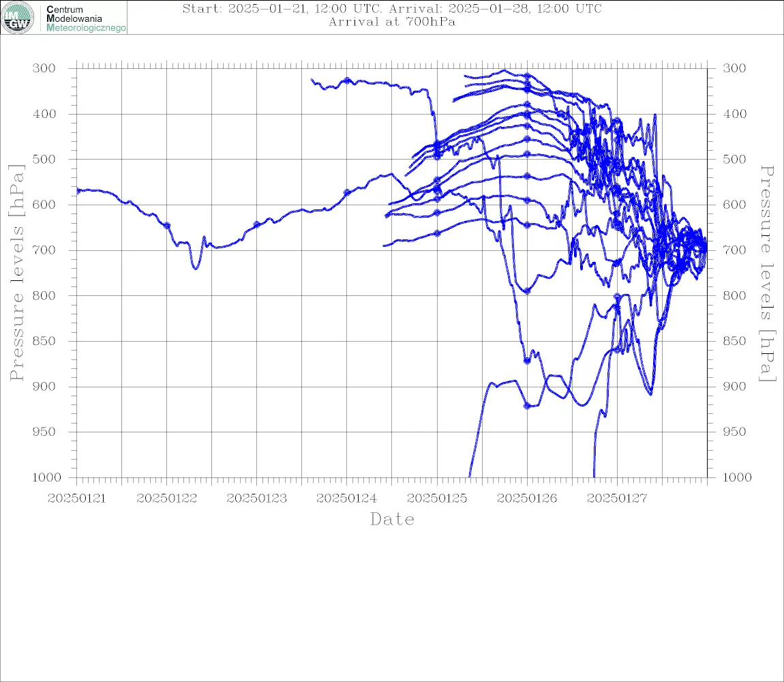Click the right axis label 850
This screenshot has height=682, width=784.
coord(734,341)
